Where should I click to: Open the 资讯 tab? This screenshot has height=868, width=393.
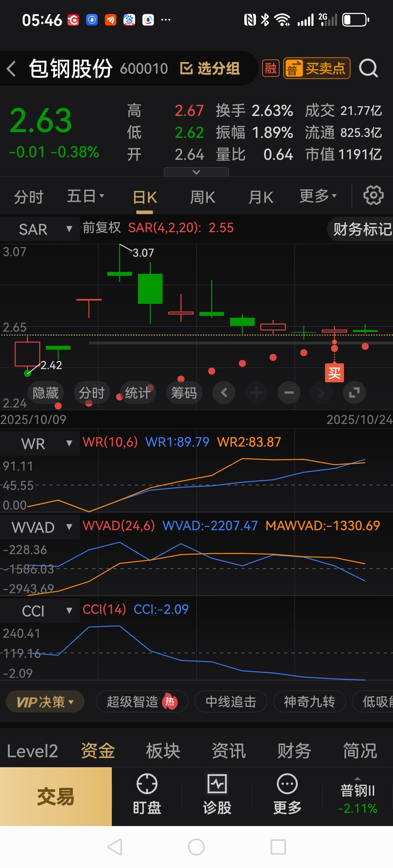pyautogui.click(x=229, y=751)
